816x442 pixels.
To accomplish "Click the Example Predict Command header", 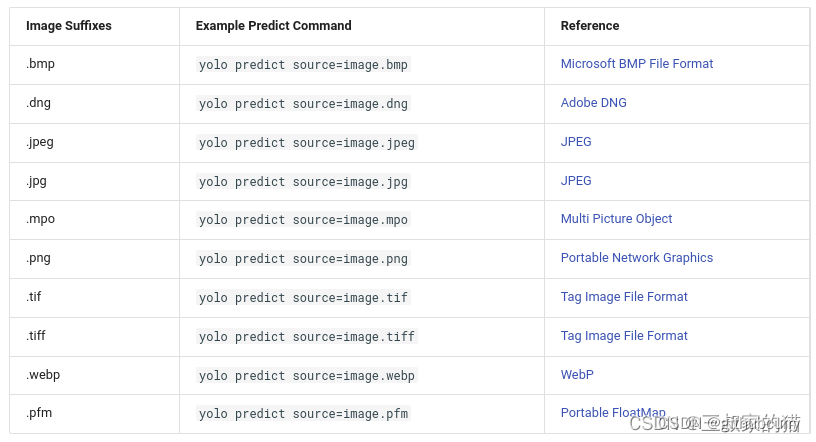I will 273,26.
